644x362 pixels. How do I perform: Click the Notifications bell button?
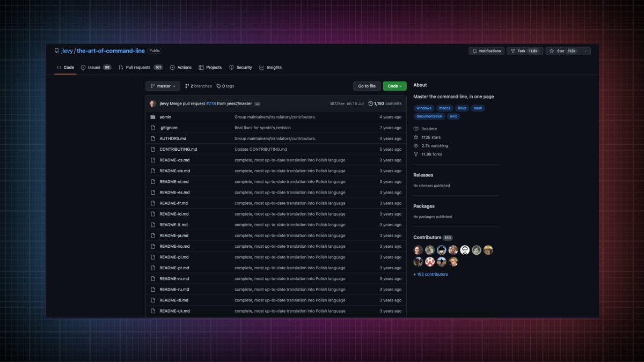[486, 51]
